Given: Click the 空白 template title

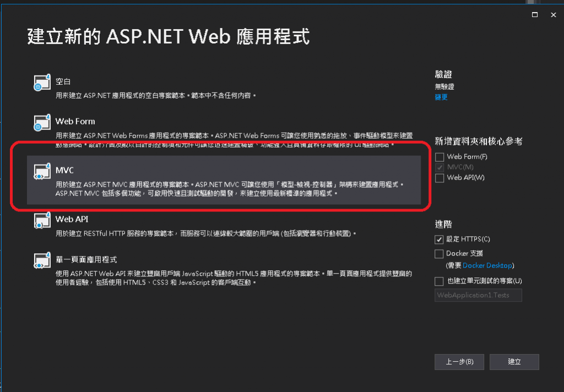Looking at the screenshot, I should pyautogui.click(x=63, y=81).
